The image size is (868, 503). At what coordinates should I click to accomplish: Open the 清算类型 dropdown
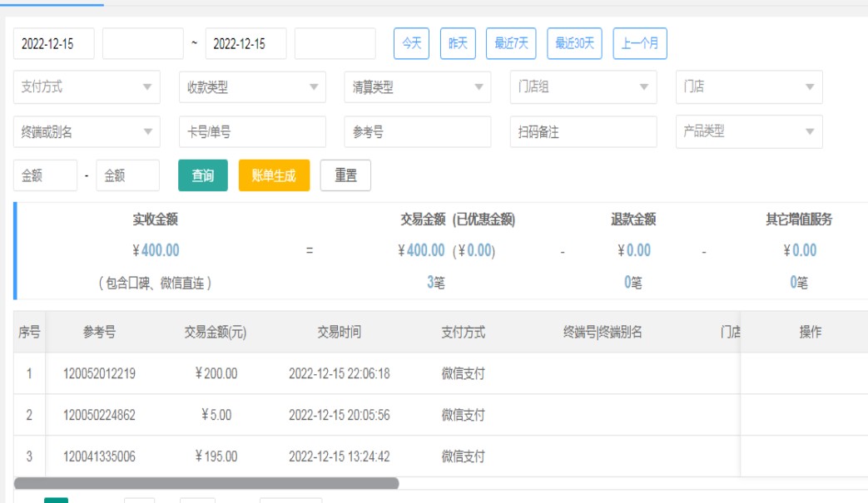pos(417,87)
